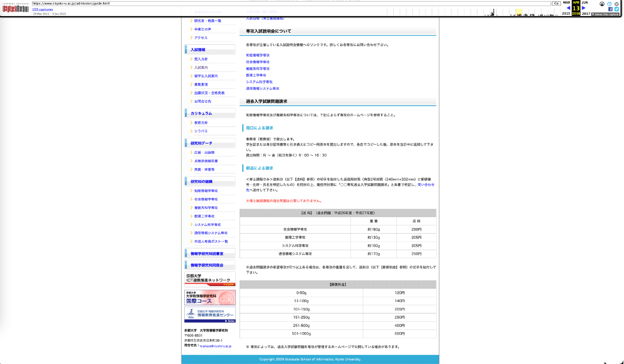Click the 400円 postage table cell
The width and height of the screenshot is (624, 364).
(400, 326)
